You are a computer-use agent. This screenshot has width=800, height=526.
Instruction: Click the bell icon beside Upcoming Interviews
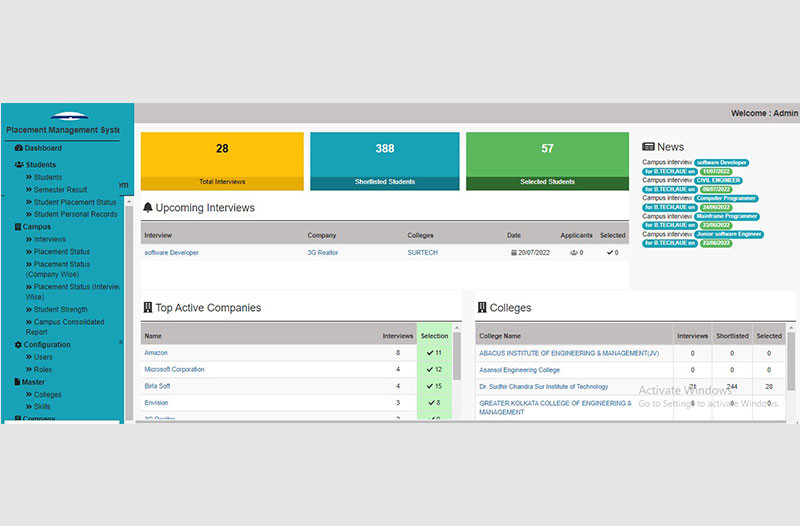(x=148, y=208)
